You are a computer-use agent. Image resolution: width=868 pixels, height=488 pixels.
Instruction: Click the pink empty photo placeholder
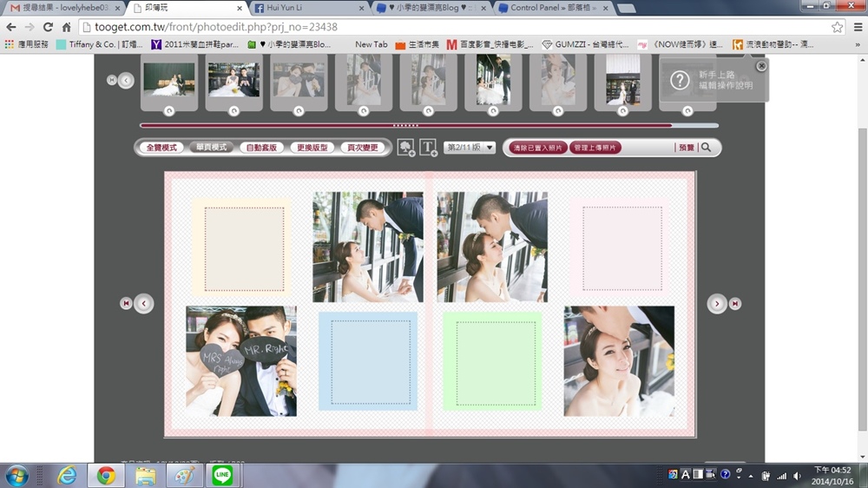coord(621,247)
